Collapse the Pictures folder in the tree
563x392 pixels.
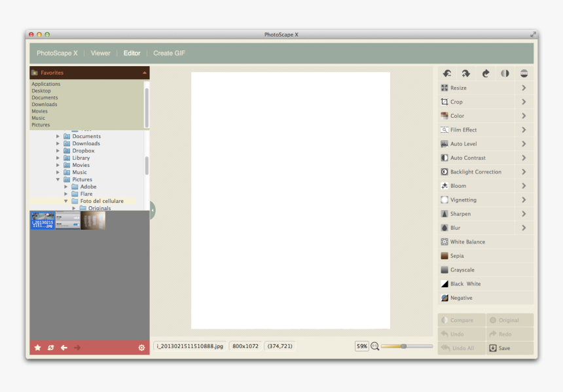tap(58, 179)
